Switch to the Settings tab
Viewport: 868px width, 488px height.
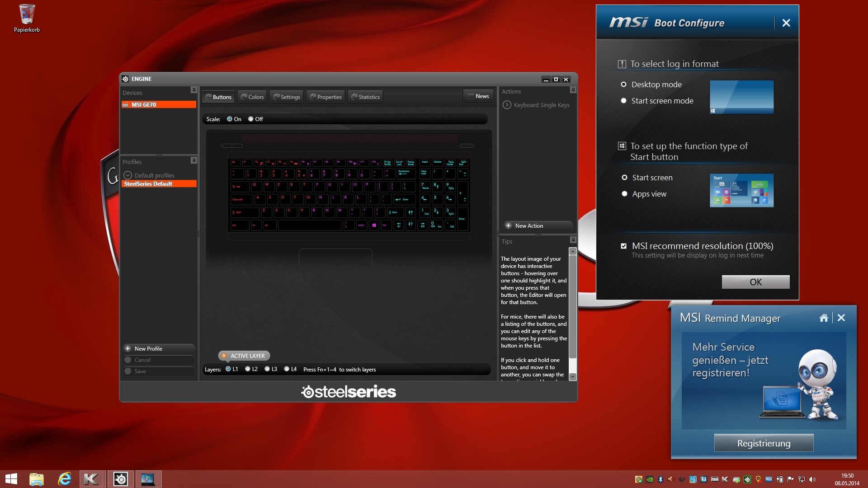pos(287,97)
